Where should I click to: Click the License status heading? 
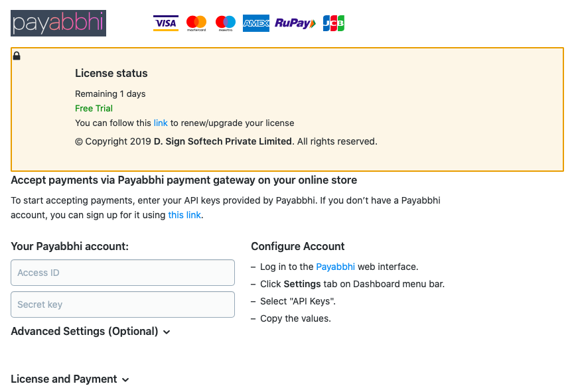111,73
